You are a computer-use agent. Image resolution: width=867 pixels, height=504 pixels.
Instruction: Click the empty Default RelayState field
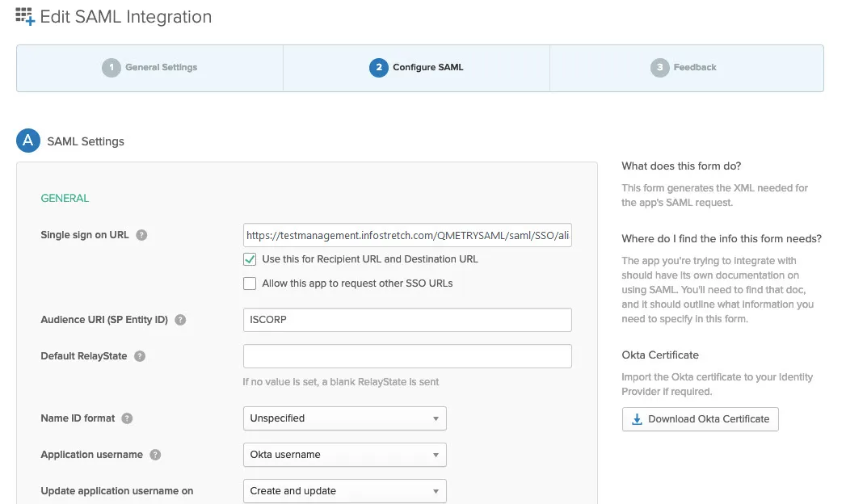click(407, 356)
